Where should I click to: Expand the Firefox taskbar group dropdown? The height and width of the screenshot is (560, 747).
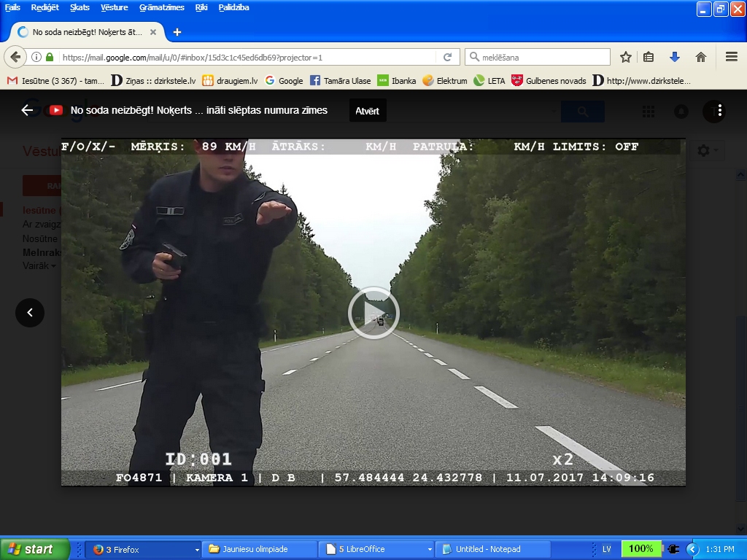point(197,549)
